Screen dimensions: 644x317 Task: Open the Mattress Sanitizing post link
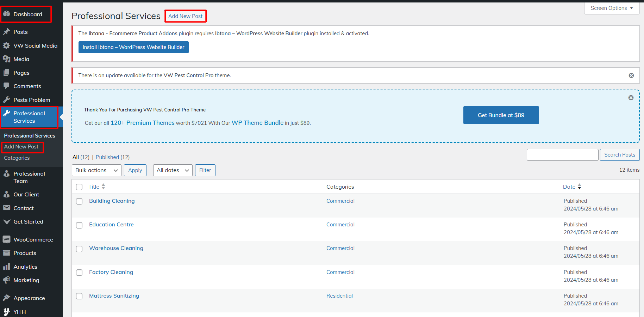click(114, 296)
